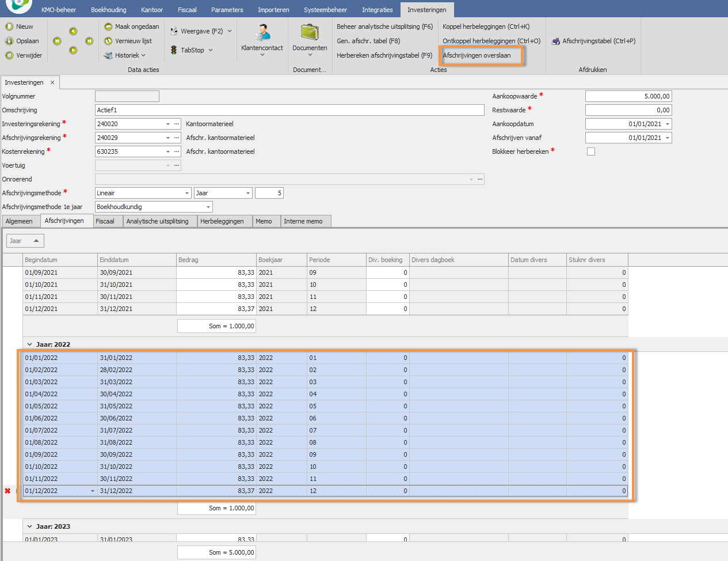
Task: Click the Afschrijvingstabel print icon
Action: [556, 41]
